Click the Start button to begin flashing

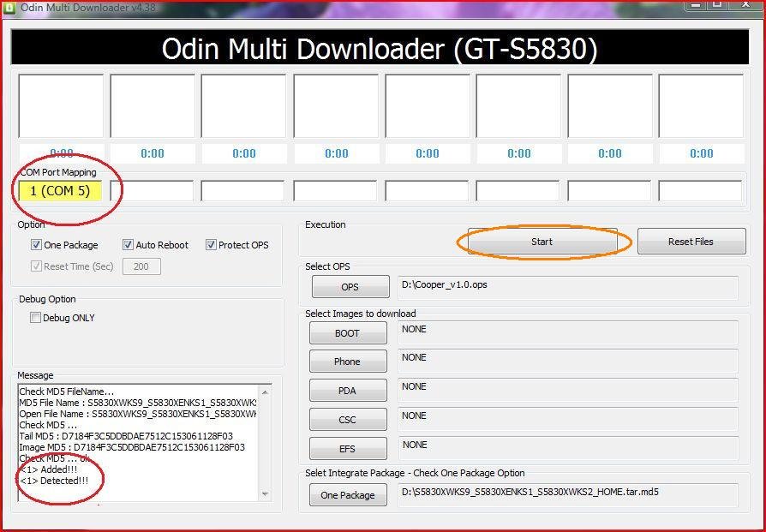pyautogui.click(x=542, y=242)
